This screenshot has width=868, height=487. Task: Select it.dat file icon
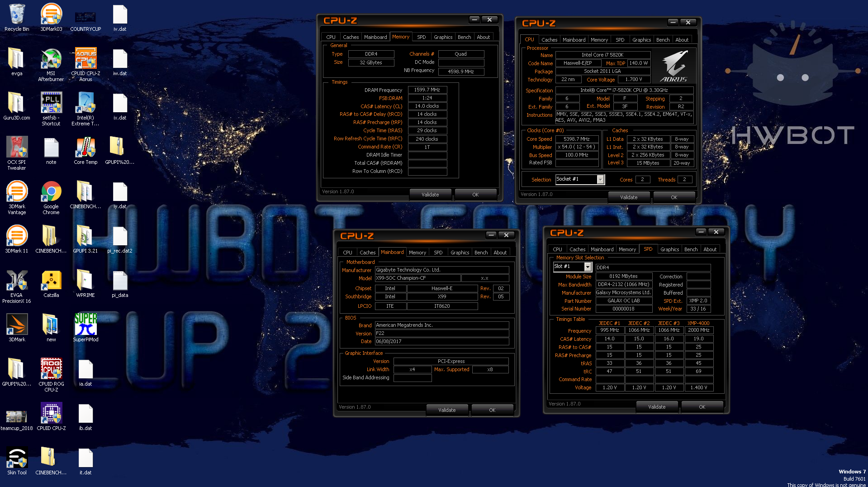click(x=85, y=461)
